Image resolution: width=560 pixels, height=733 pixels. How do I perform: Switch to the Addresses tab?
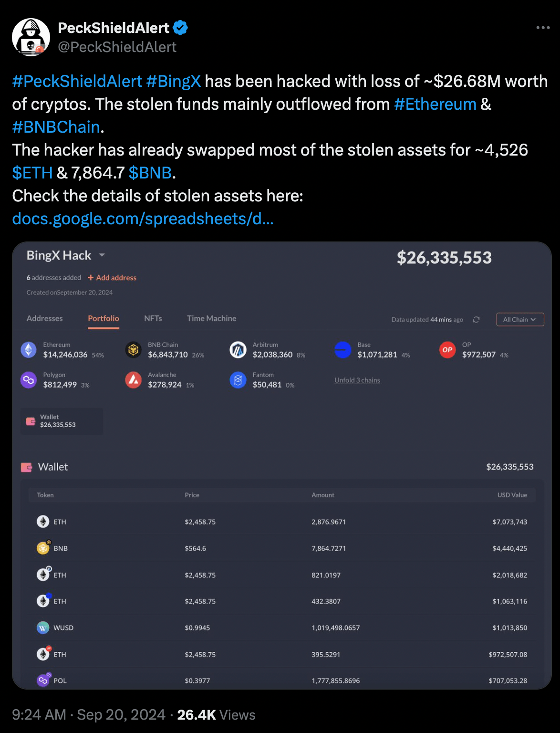(45, 318)
